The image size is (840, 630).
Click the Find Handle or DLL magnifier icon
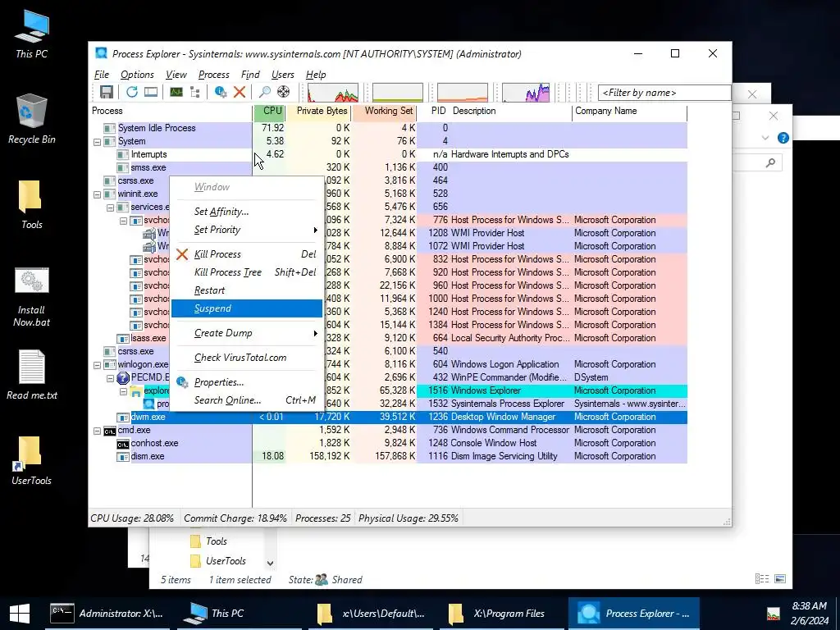[264, 92]
